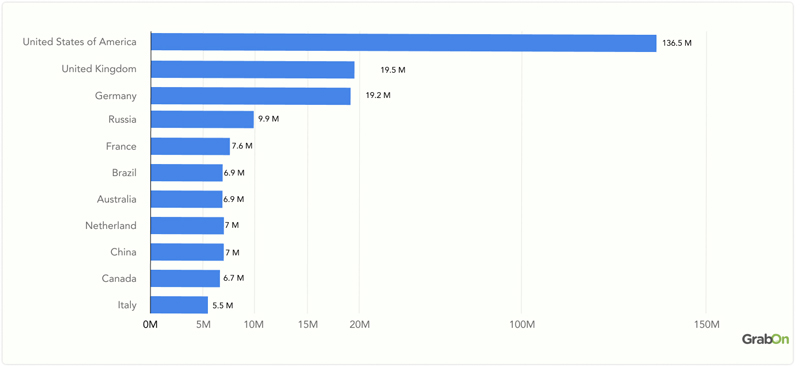Click the 7.6 M value label
This screenshot has width=800, height=366.
[242, 146]
